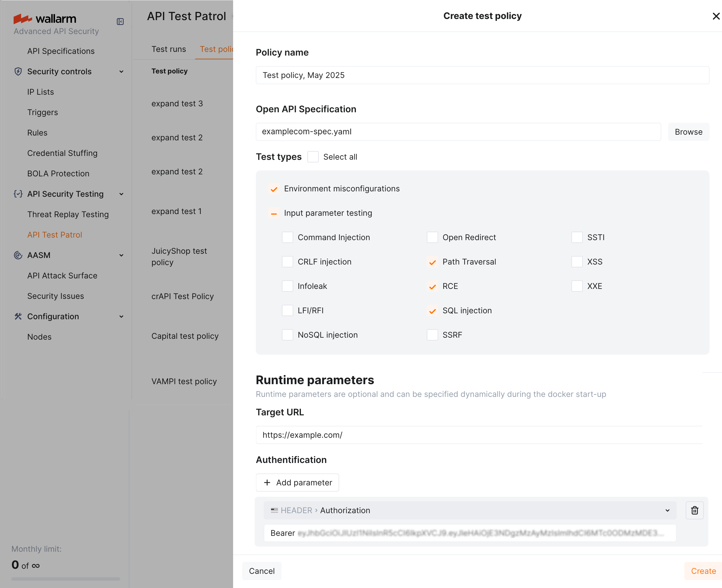
Task: Collapse the AASM menu section
Action: pyautogui.click(x=121, y=255)
